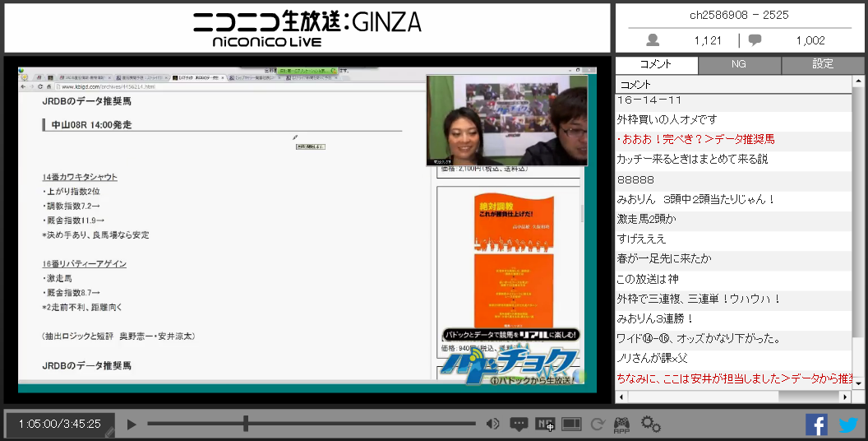This screenshot has height=441, width=868.
Task: Select comment '外枠で三連複、三連単！ウハウハ！'
Action: (733, 299)
